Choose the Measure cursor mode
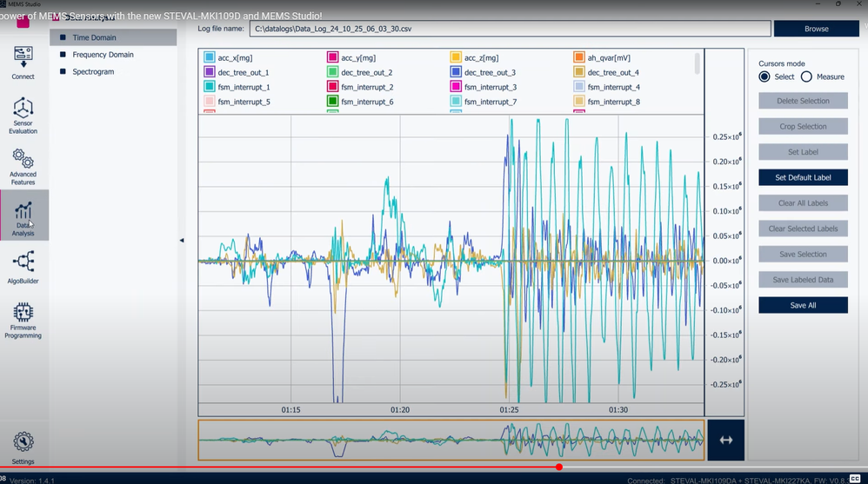Image resolution: width=868 pixels, height=484 pixels. pos(806,76)
